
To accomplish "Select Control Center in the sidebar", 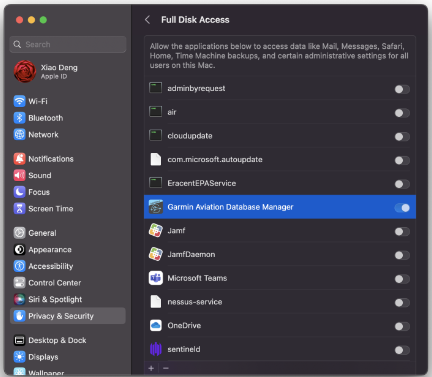I will click(x=68, y=283).
